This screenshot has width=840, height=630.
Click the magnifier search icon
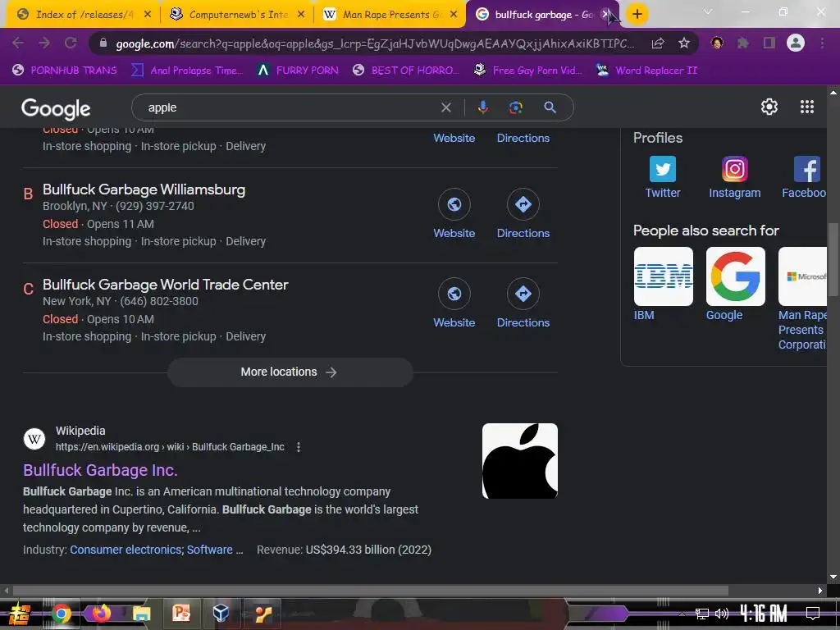(550, 107)
